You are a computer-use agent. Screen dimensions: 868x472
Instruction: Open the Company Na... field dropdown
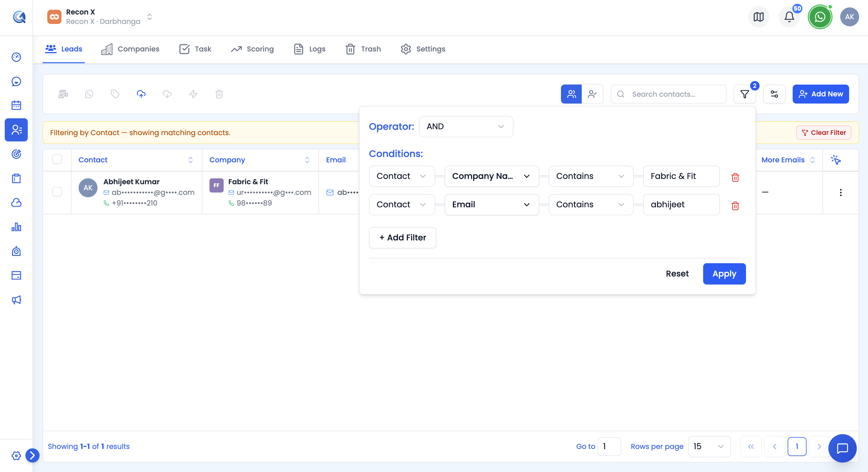(492, 176)
